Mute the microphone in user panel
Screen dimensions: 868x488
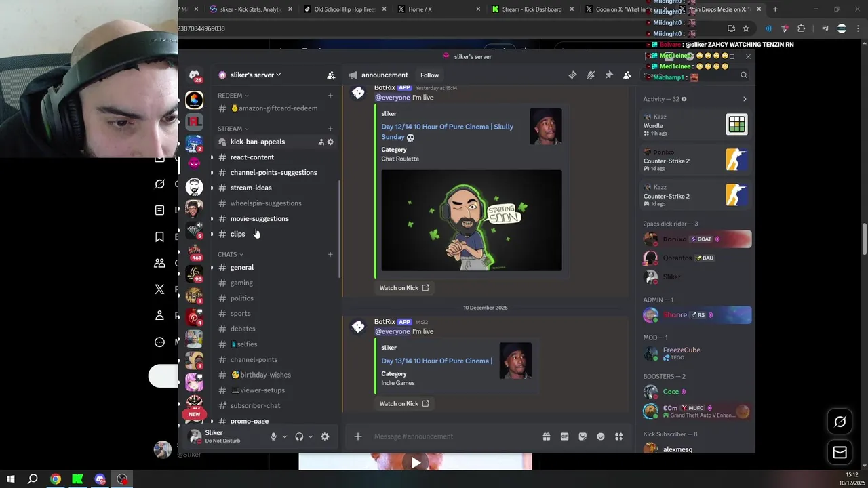click(273, 436)
